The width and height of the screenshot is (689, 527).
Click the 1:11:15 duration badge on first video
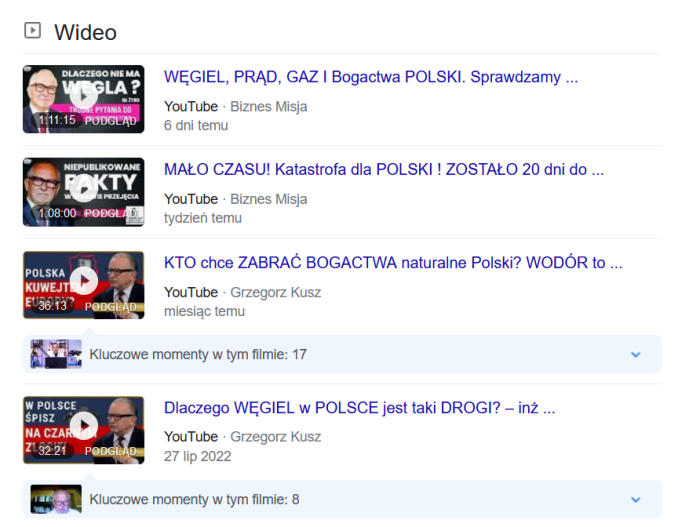[57, 120]
